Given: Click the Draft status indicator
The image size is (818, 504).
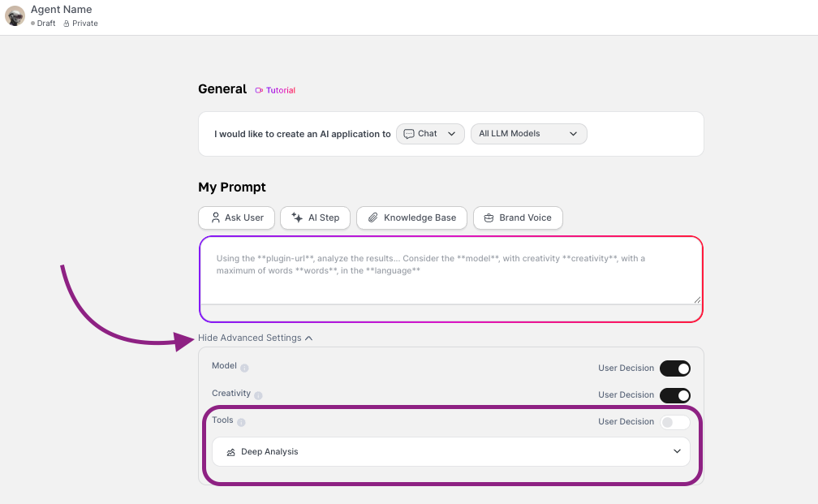Looking at the screenshot, I should pyautogui.click(x=44, y=24).
